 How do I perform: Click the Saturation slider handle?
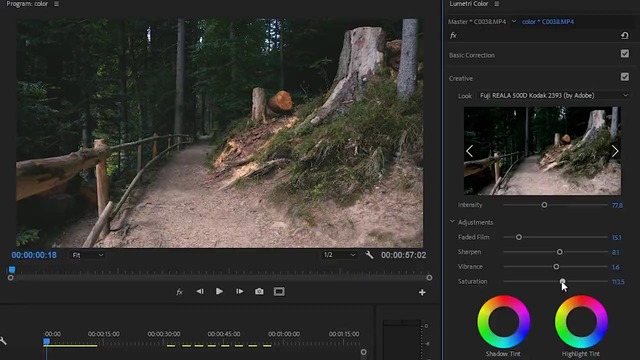[562, 281]
